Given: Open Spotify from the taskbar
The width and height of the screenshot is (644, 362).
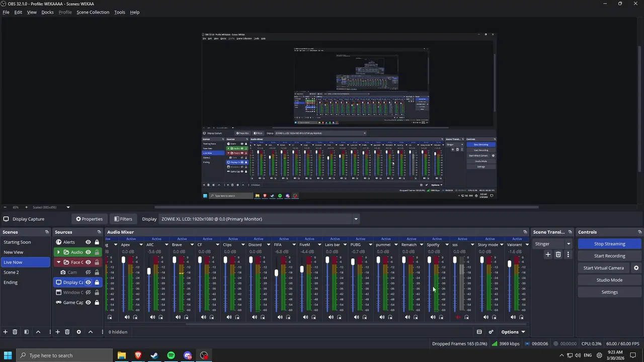Looking at the screenshot, I should [171, 355].
